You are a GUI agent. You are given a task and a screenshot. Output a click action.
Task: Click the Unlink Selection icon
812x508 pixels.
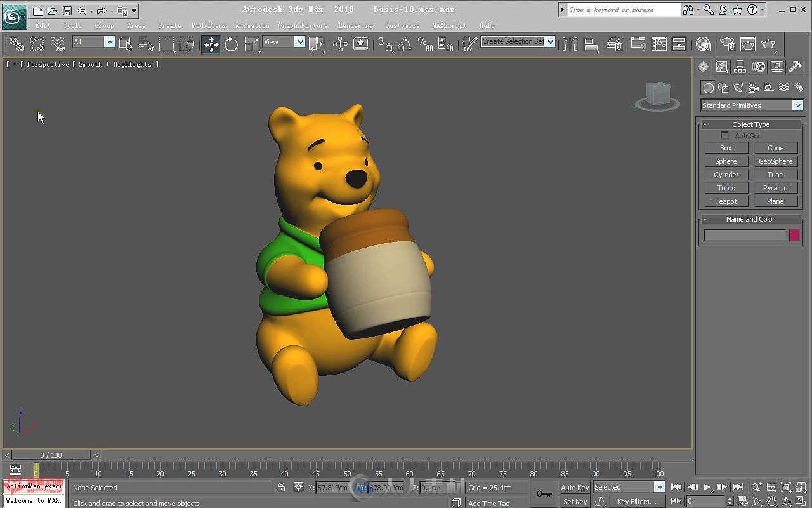click(37, 44)
